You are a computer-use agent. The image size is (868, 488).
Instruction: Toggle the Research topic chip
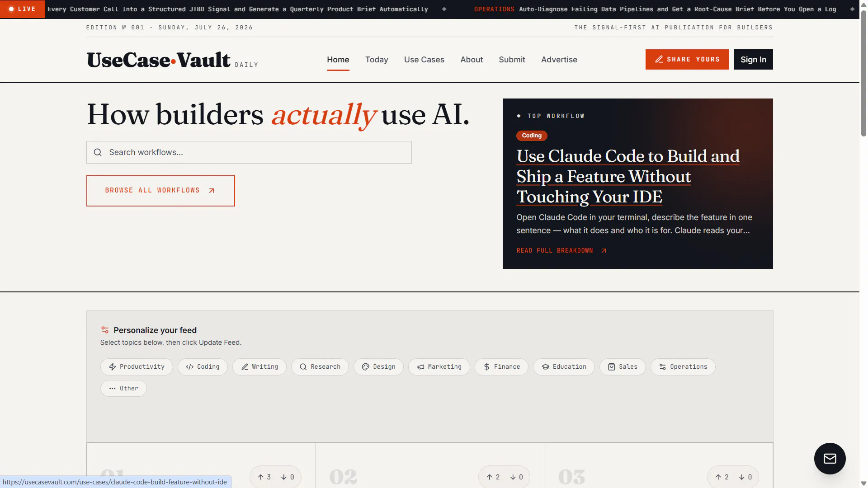[x=320, y=367]
